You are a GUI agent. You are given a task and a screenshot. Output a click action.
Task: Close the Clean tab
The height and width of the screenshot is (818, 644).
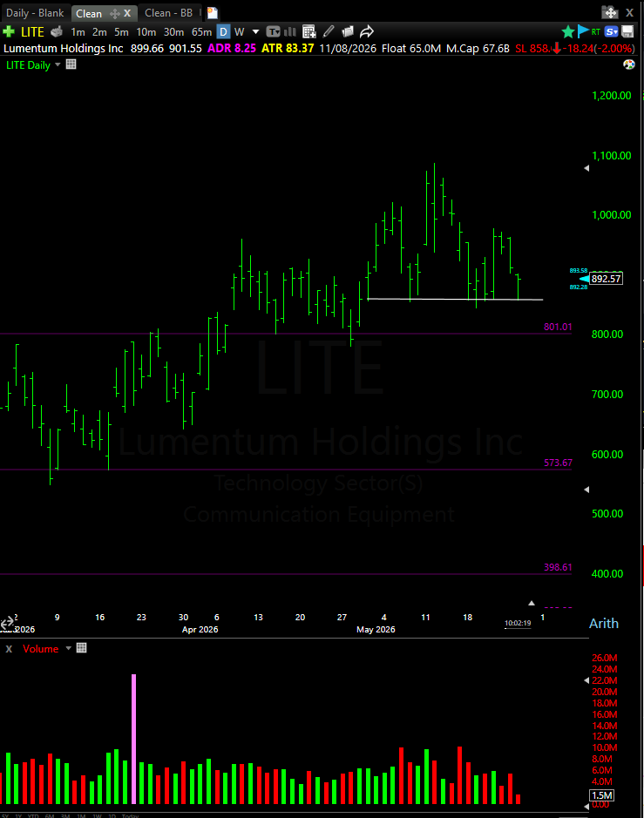click(x=127, y=14)
